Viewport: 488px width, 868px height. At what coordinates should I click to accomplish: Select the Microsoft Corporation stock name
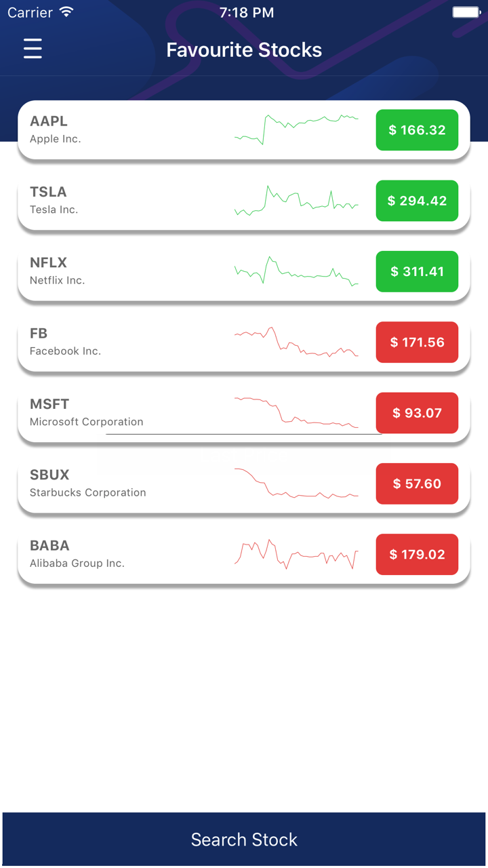[x=87, y=422]
